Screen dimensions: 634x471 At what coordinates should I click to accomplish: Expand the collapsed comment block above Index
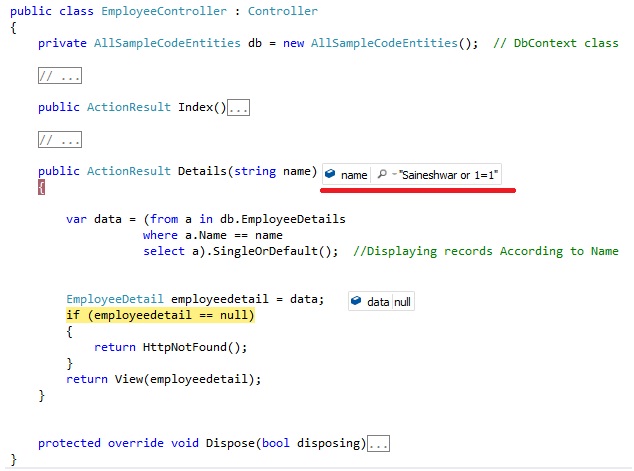coord(60,76)
